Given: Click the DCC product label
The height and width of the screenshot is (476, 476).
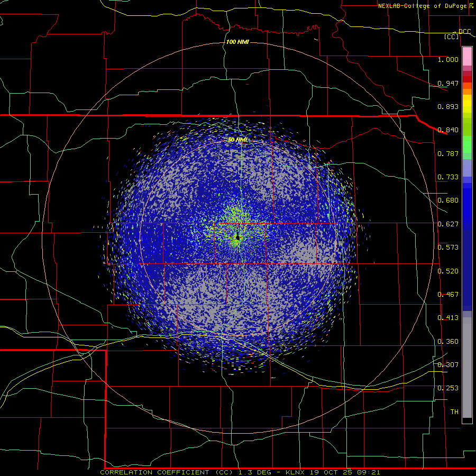Looking at the screenshot, I should tap(464, 32).
